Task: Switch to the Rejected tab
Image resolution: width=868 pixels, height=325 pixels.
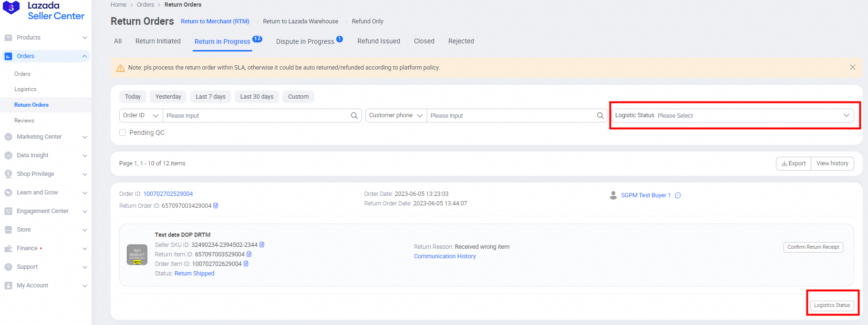Action: [461, 41]
